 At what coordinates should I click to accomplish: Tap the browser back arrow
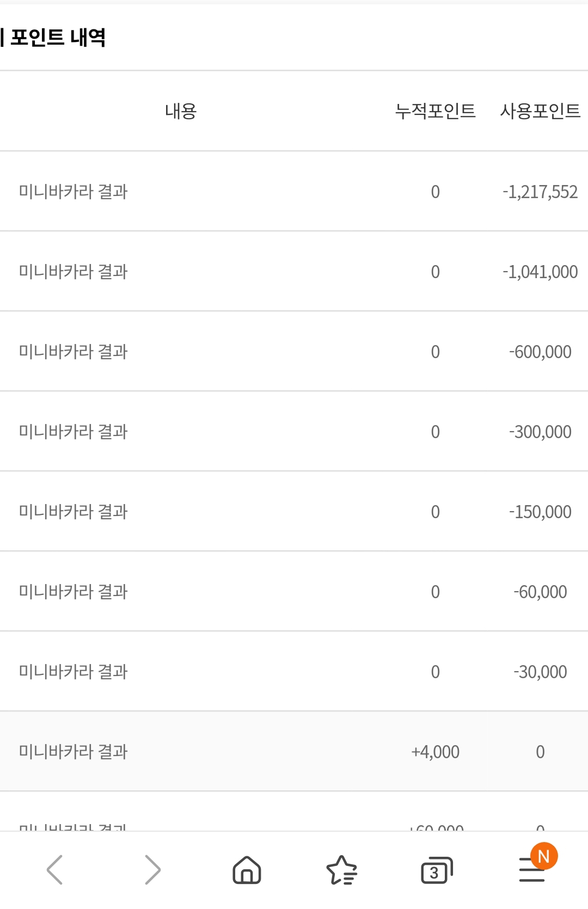(x=54, y=869)
